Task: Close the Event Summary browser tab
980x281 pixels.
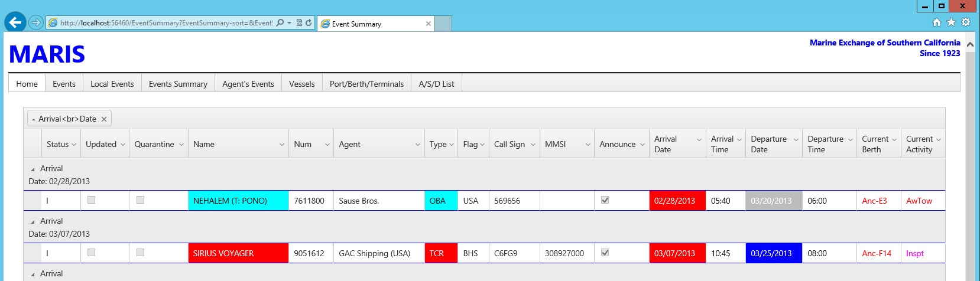Action: (429, 24)
